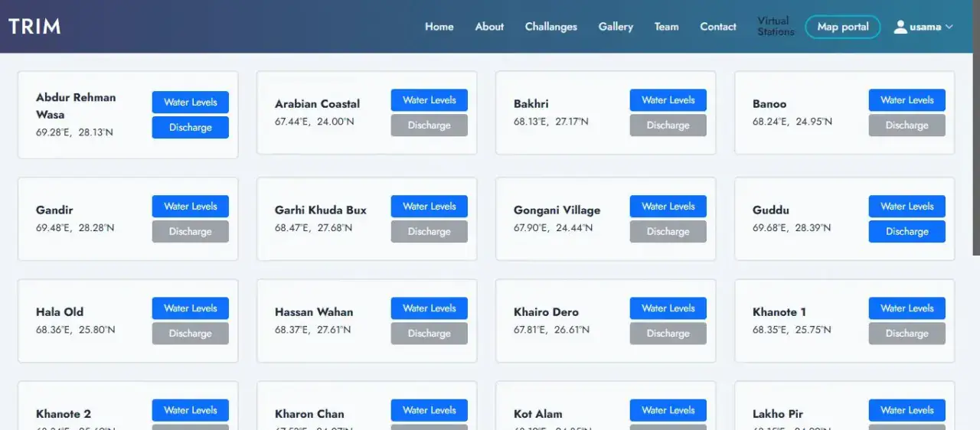Click coordinates 68.36°E, 25.80°N text
Screen dimensions: 980x430
click(76, 330)
